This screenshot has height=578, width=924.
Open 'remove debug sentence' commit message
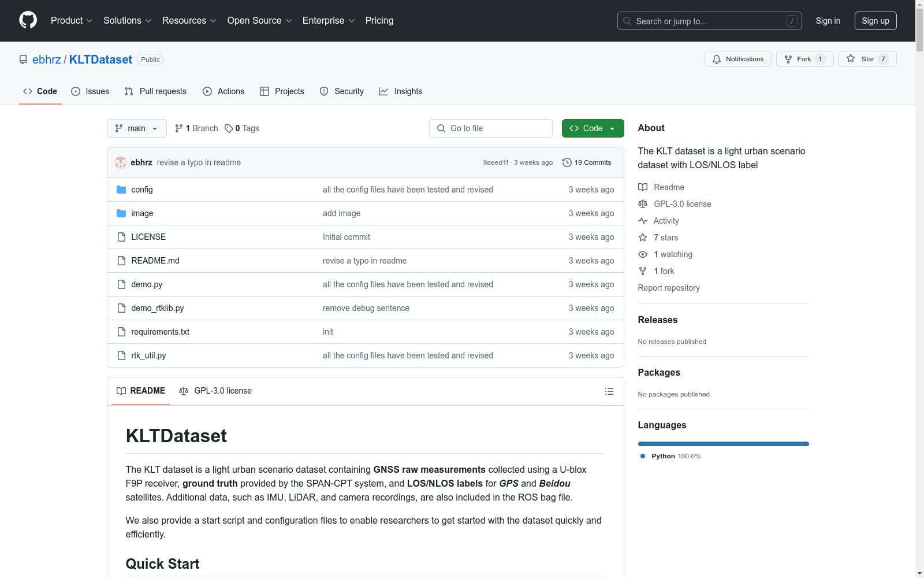click(x=366, y=308)
